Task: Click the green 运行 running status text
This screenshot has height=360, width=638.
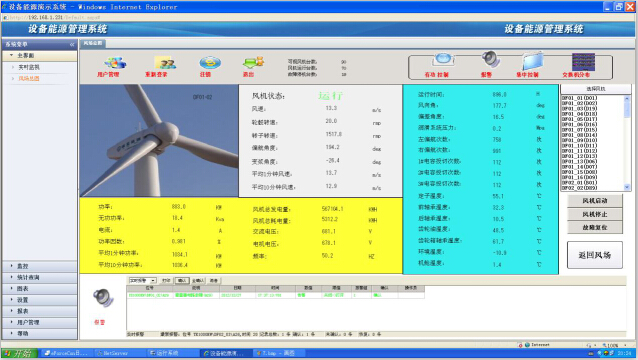Action: click(x=330, y=96)
